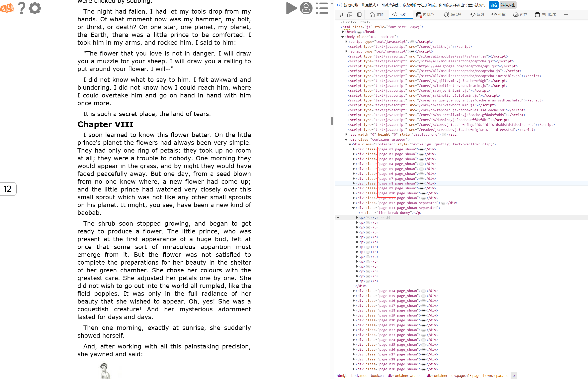Image resolution: width=588 pixels, height=379 pixels.
Task: Click the settings gear icon
Action: click(35, 8)
